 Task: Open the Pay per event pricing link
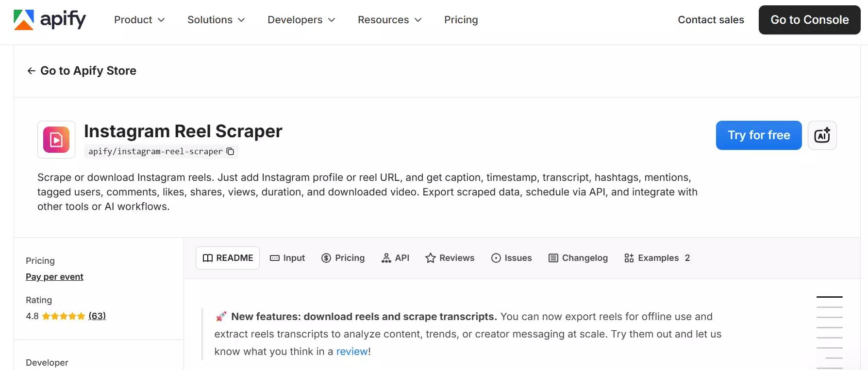pyautogui.click(x=54, y=276)
